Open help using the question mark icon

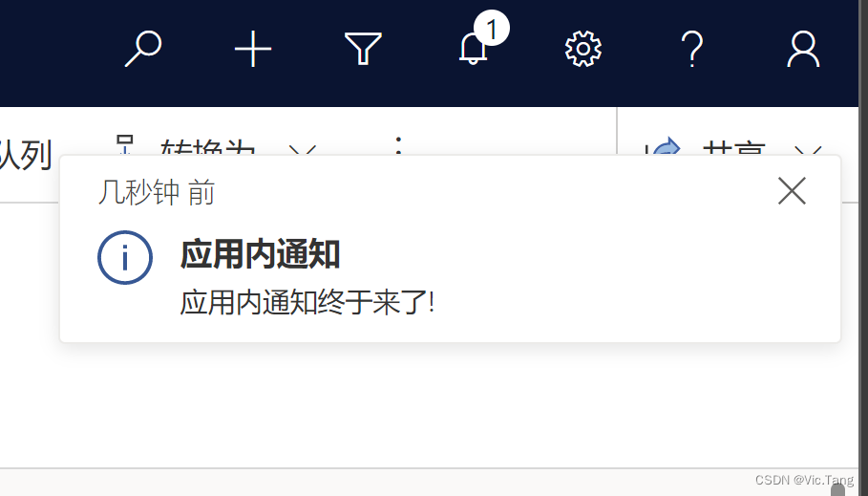(692, 50)
